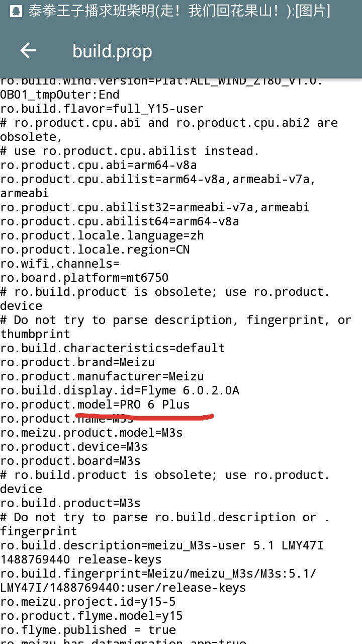Click the ro.build.characteristics=default line
Screen dimensions: 362x644
[x=113, y=348]
